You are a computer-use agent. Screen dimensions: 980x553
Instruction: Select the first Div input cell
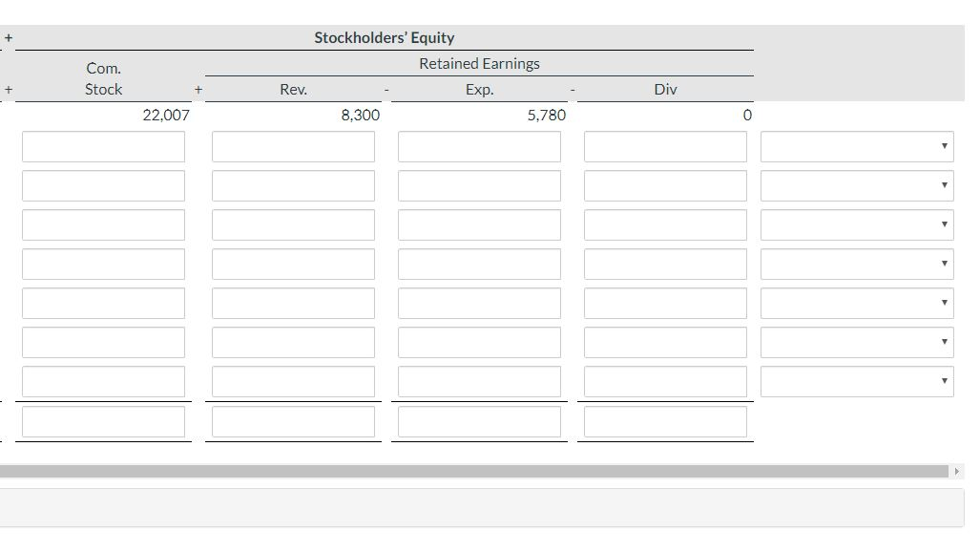(x=664, y=146)
